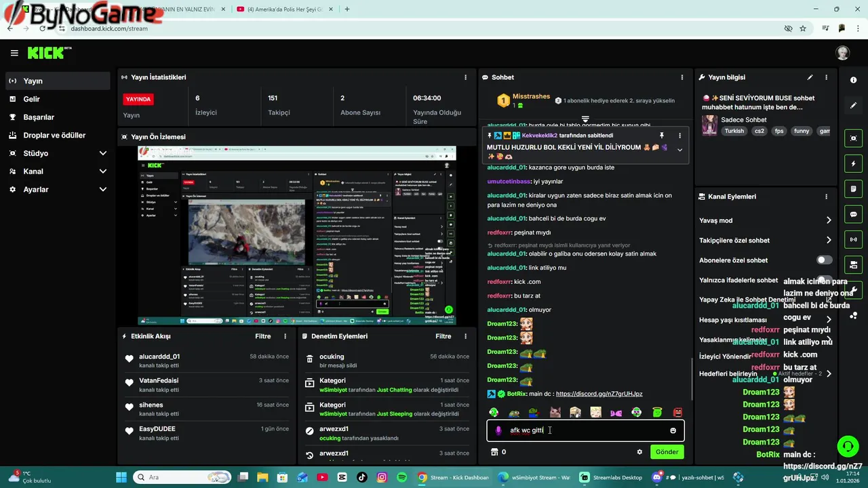Image resolution: width=868 pixels, height=488 pixels.
Task: Open chat settings gear icon
Action: point(639,452)
